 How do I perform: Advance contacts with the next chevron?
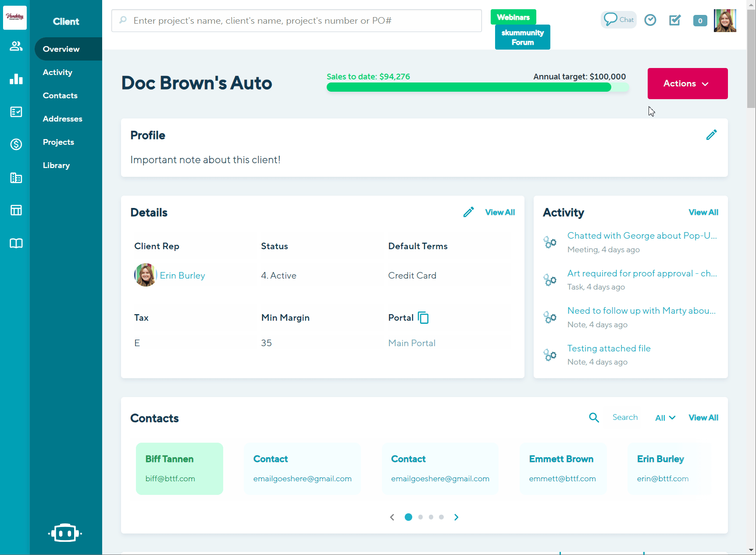[456, 517]
